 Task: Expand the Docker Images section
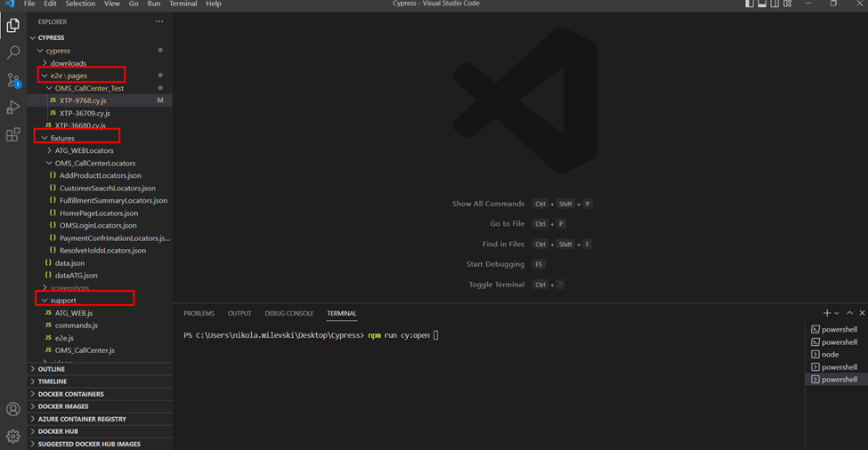pyautogui.click(x=100, y=406)
